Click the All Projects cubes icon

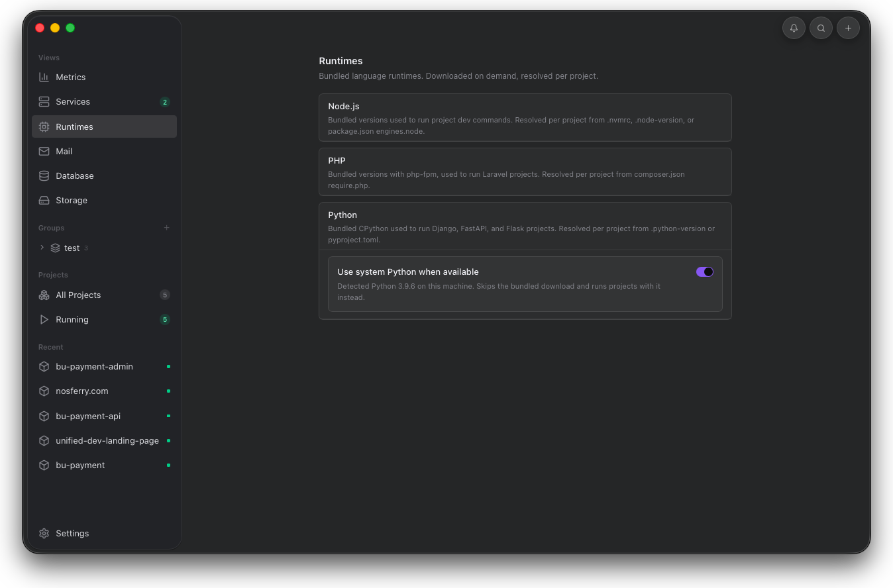[44, 295]
